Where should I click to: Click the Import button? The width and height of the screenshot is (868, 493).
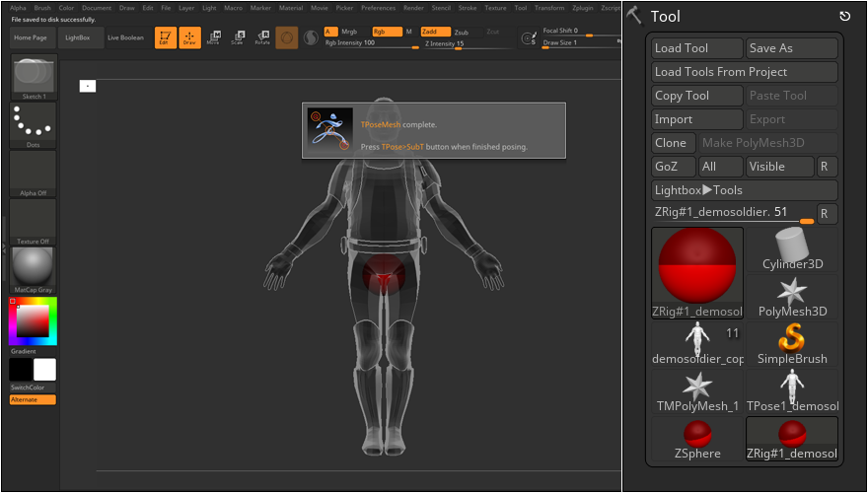coord(697,119)
